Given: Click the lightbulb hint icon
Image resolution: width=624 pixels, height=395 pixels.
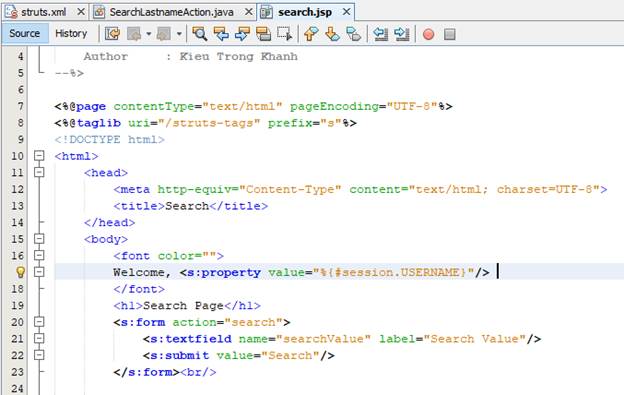Looking at the screenshot, I should (x=20, y=272).
